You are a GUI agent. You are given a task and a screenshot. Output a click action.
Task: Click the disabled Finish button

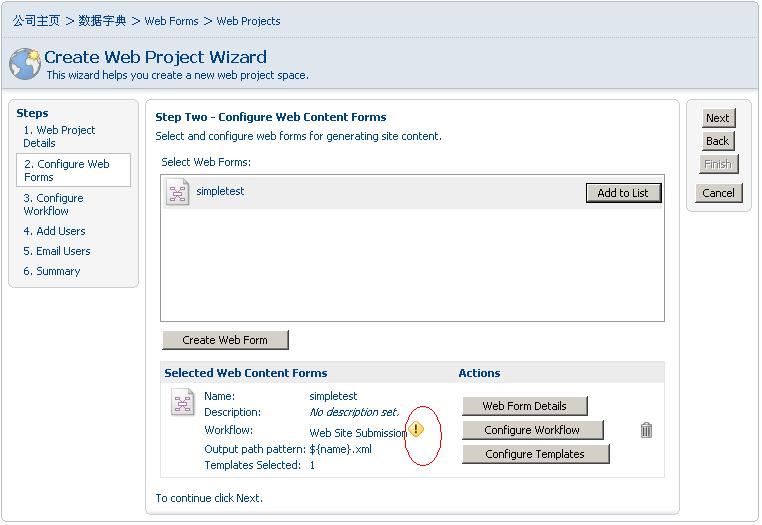(718, 164)
